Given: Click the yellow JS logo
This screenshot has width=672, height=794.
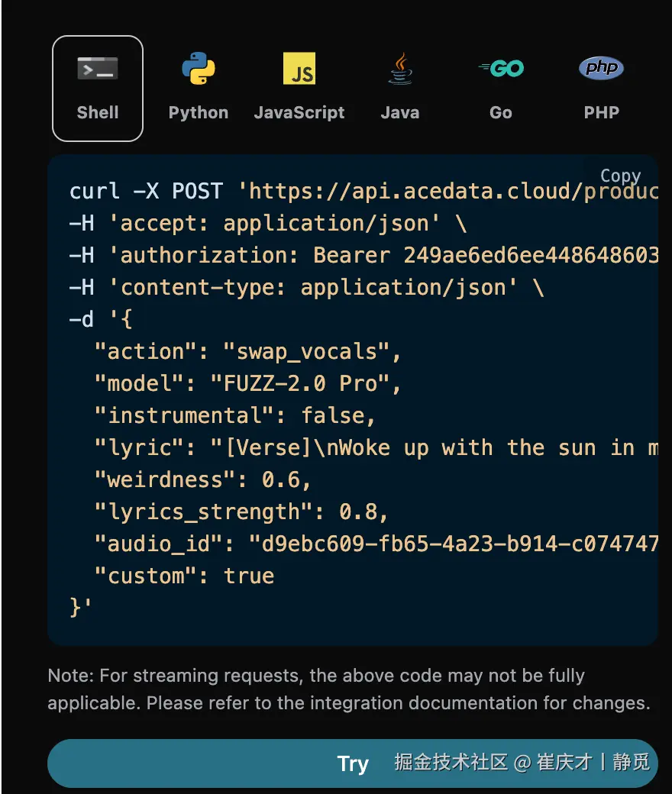Looking at the screenshot, I should click(x=299, y=69).
